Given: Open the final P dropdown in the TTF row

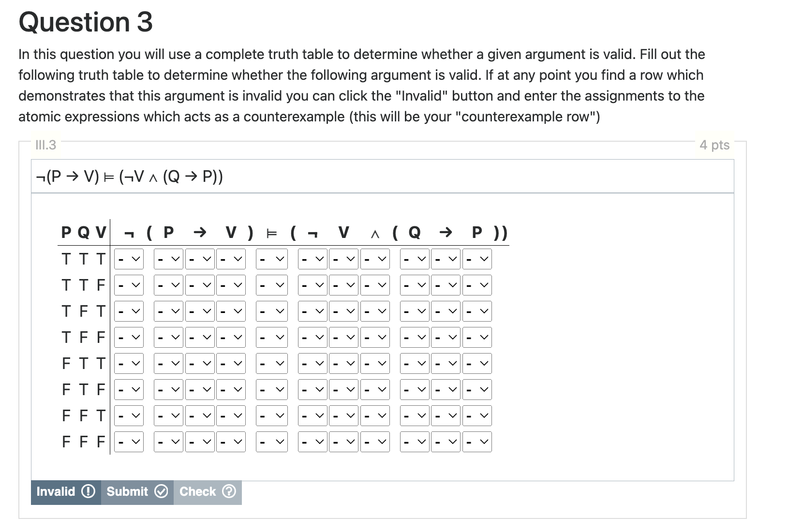Looking at the screenshot, I should click(x=476, y=285).
